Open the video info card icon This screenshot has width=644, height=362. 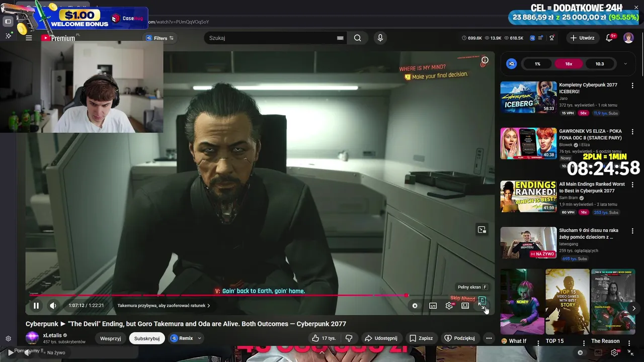coord(485,60)
